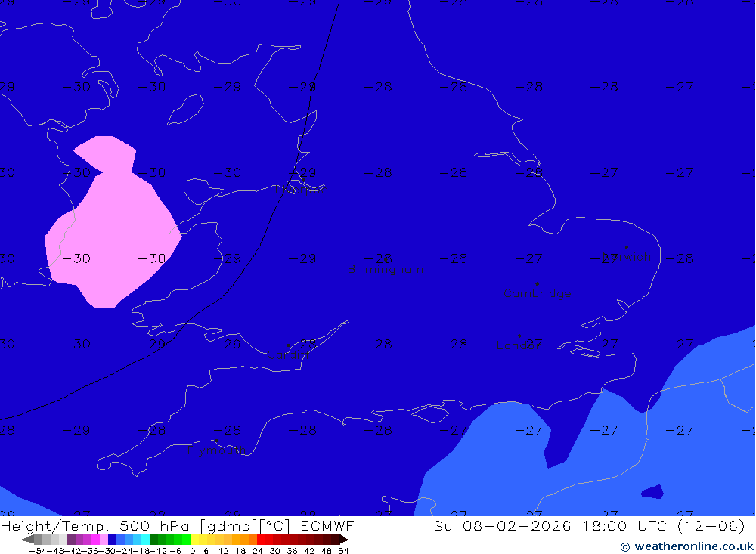The width and height of the screenshot is (756, 554).
Task: Open the weatheronline.co.uk copyright link
Action: (x=686, y=546)
